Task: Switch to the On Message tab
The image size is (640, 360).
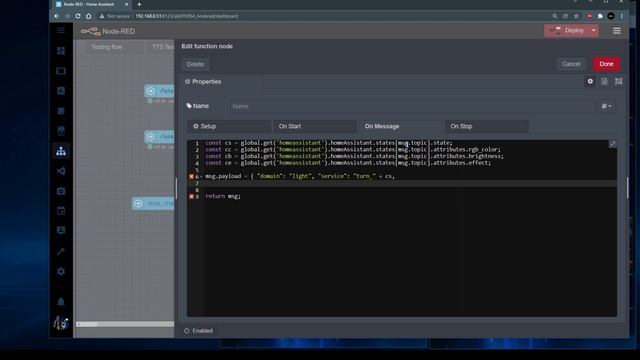Action: (401, 126)
